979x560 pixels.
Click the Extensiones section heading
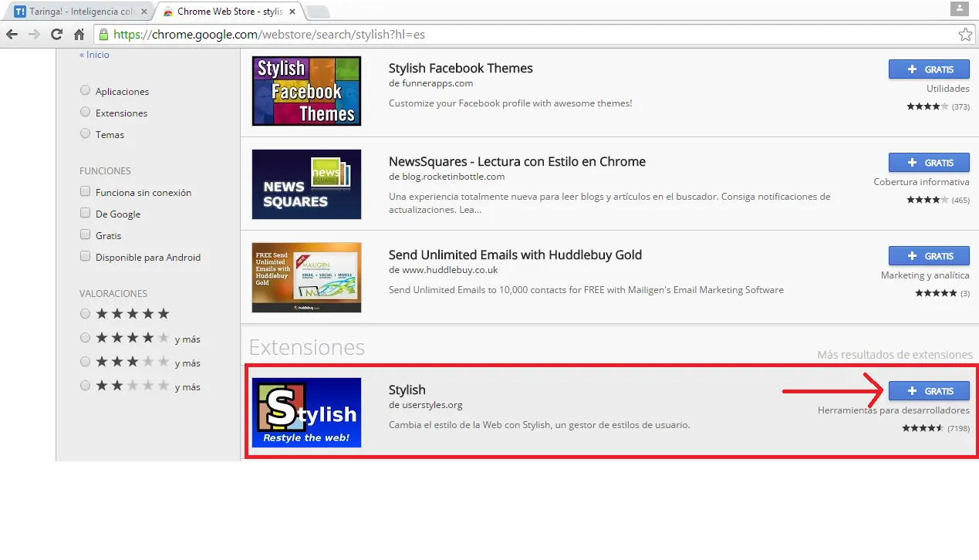click(306, 347)
